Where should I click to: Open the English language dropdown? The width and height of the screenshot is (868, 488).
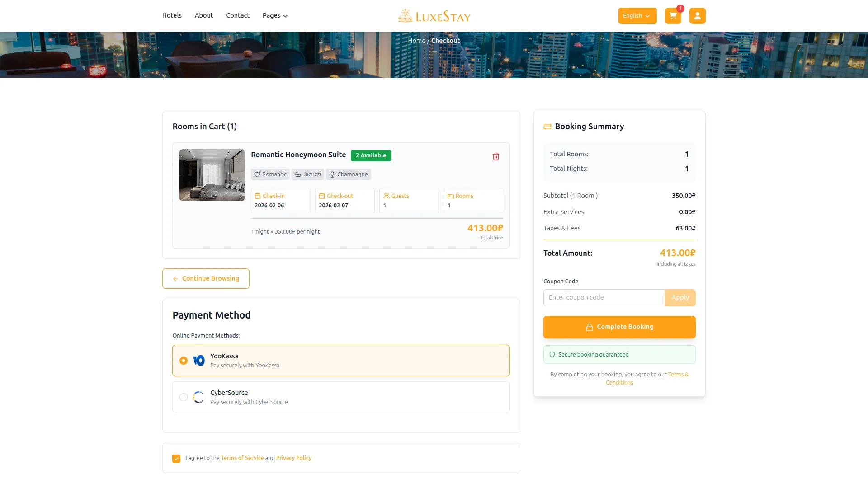(637, 16)
